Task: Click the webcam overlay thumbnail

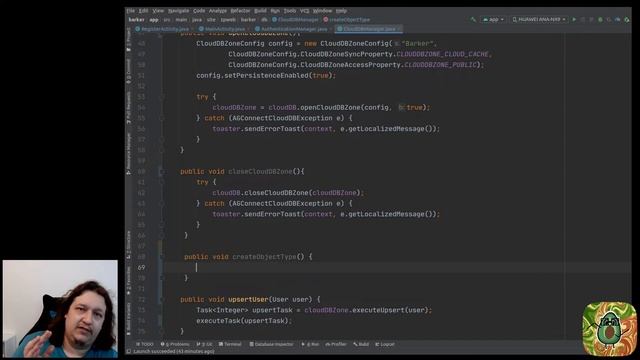Action: pyautogui.click(x=60, y=309)
